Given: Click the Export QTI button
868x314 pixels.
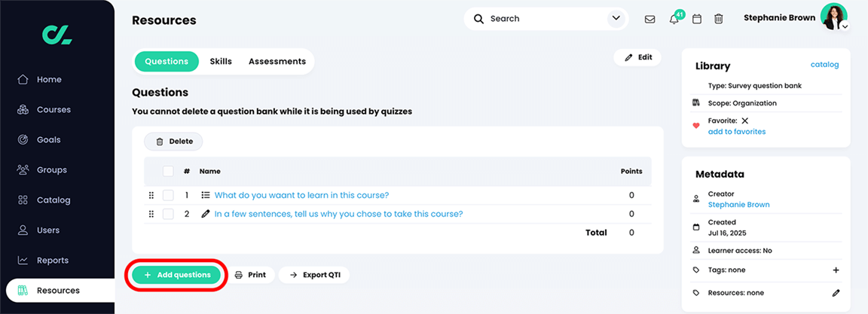Looking at the screenshot, I should coord(314,275).
